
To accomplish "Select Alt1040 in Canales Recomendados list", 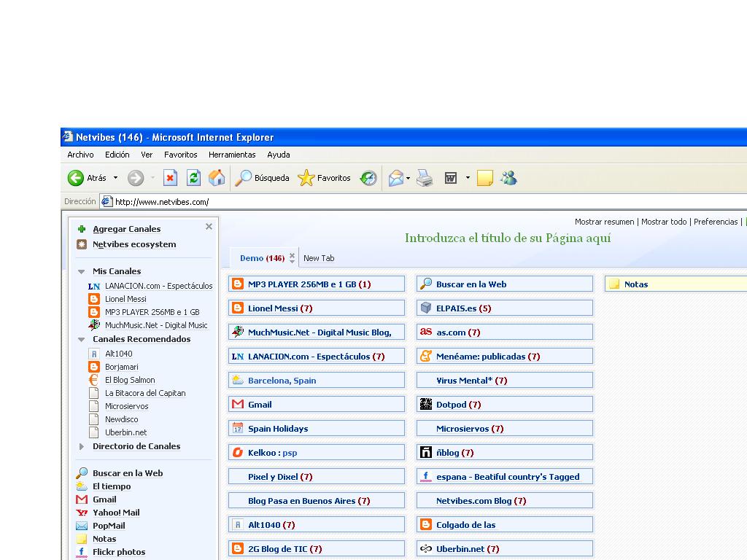I will pos(119,354).
